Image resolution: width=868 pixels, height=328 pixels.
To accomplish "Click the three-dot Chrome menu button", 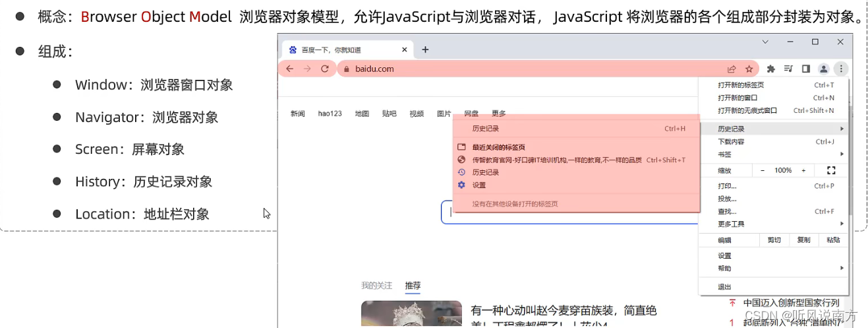I will [x=840, y=69].
